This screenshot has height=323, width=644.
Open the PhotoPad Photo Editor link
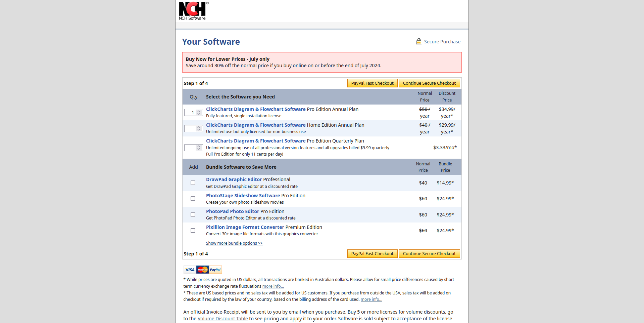click(x=233, y=211)
